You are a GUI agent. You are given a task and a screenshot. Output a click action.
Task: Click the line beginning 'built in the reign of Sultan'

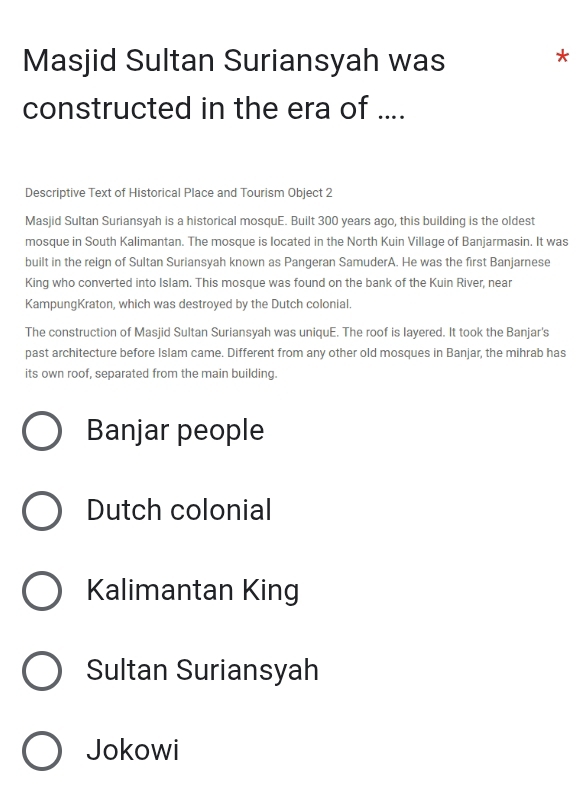[x=288, y=262]
